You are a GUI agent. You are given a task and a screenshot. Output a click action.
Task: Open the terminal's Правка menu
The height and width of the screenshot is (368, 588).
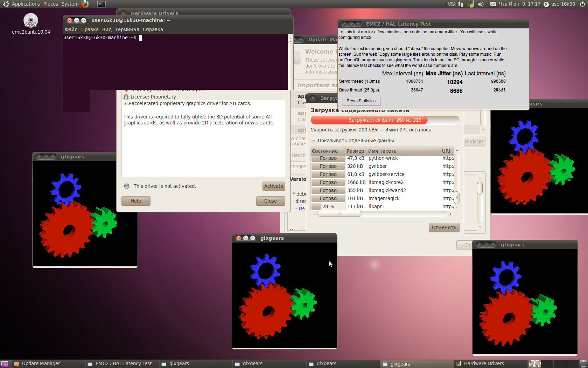(90, 29)
